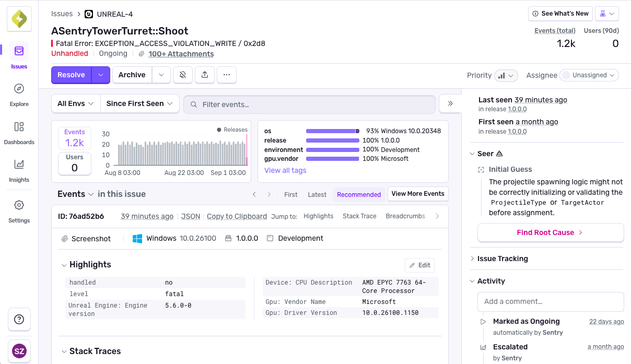
Task: Jump to Breadcrumbs section
Action: (405, 216)
